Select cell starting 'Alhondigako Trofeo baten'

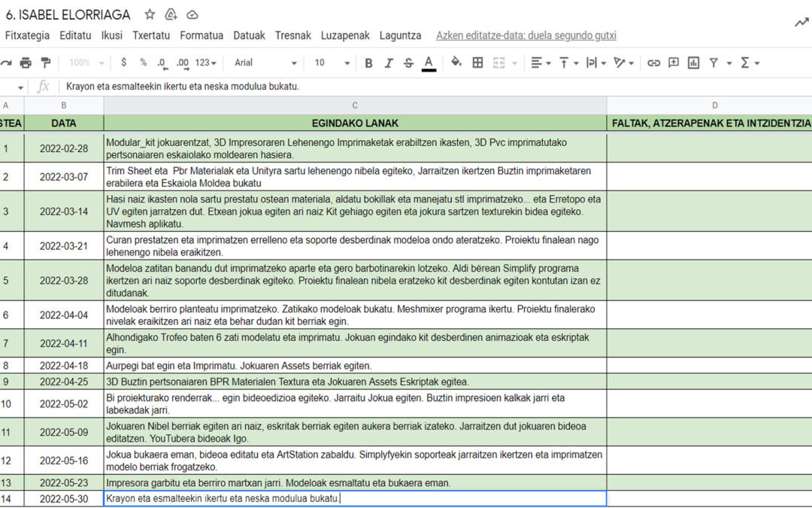tap(355, 343)
